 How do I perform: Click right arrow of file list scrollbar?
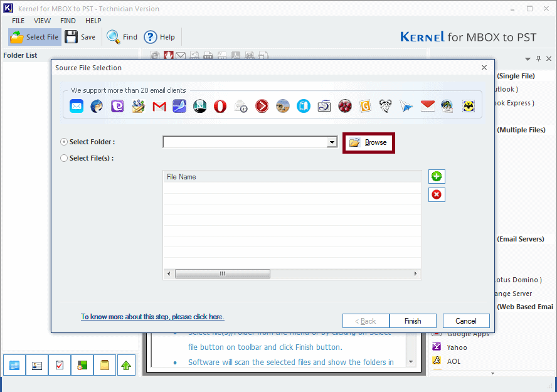tap(415, 273)
